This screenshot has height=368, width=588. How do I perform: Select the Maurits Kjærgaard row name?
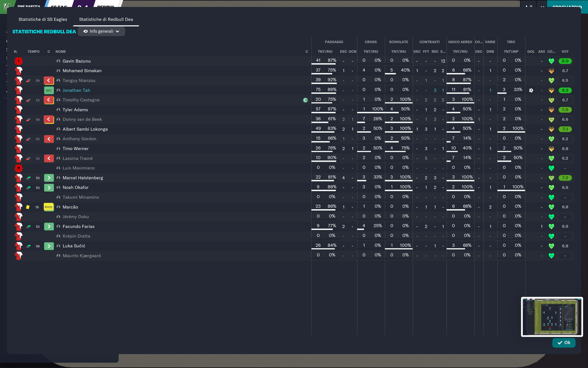click(82, 256)
